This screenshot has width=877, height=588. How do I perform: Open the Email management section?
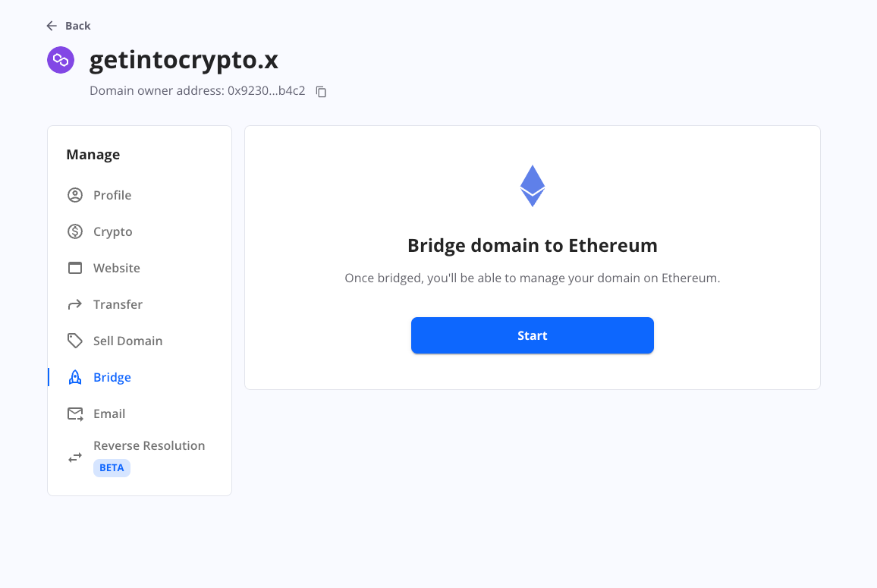pos(110,413)
